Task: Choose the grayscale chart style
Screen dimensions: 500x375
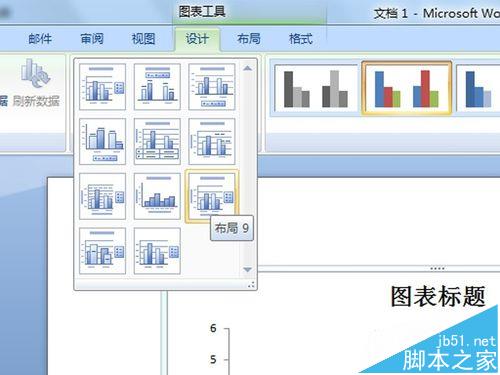Action: pyautogui.click(x=316, y=88)
